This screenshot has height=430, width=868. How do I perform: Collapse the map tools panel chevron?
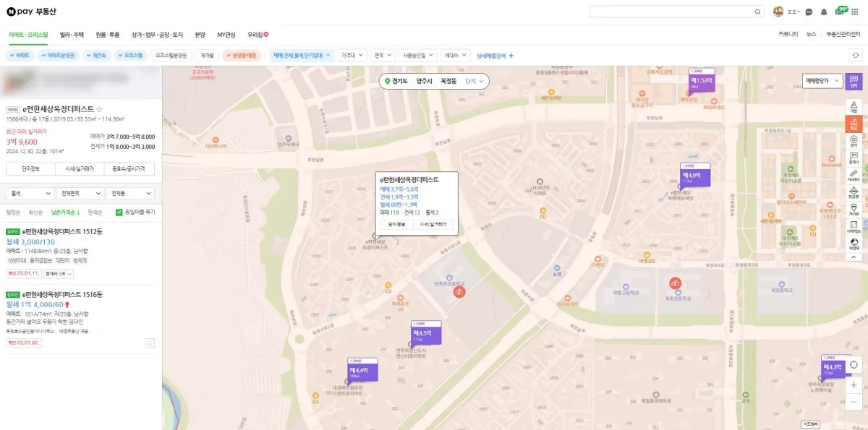tap(854, 256)
